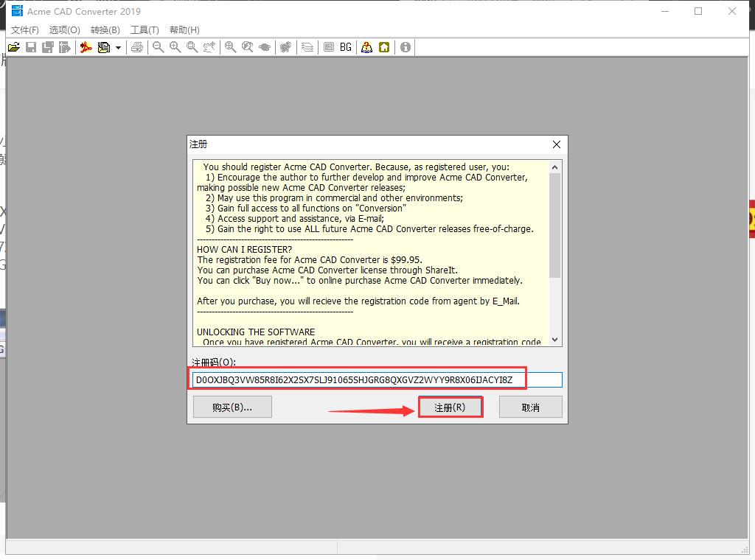The width and height of the screenshot is (755, 560).
Task: Open the 转换(B) menu
Action: (105, 29)
